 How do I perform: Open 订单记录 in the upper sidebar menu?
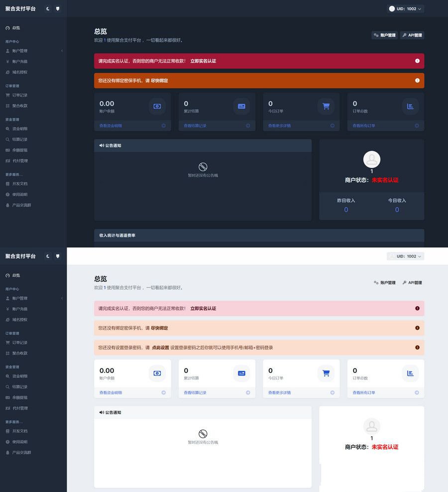[20, 95]
